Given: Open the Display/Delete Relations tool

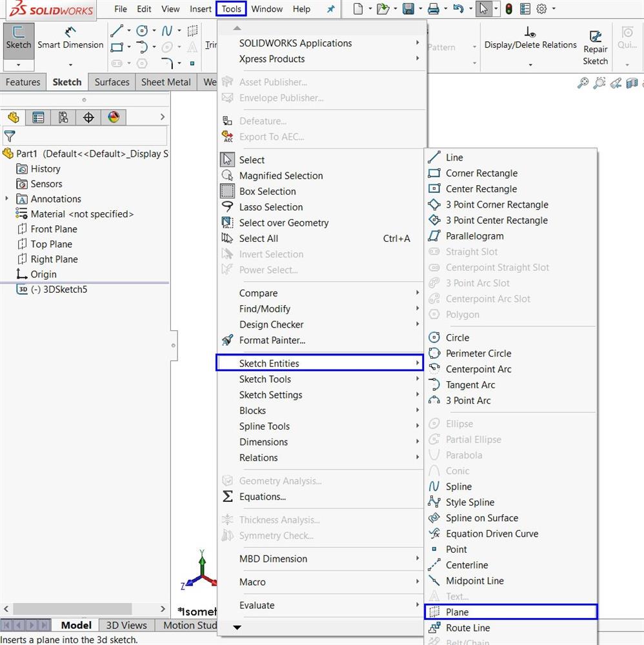Looking at the screenshot, I should (530, 39).
